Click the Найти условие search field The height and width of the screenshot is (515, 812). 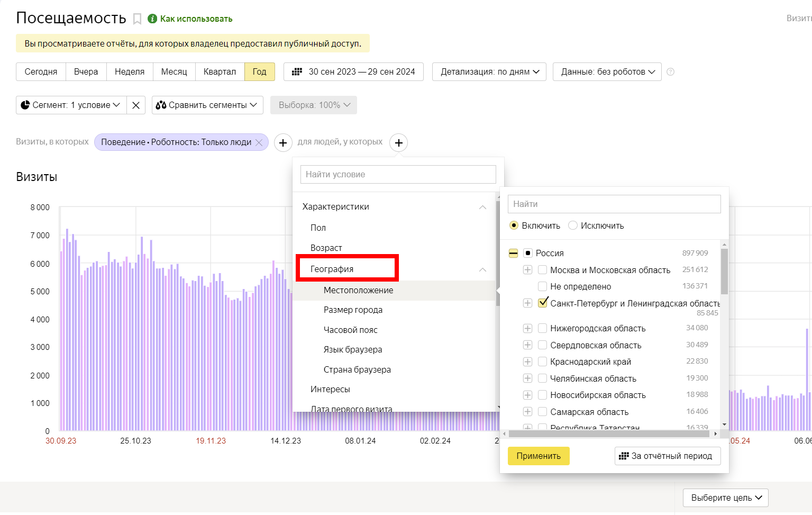(398, 174)
